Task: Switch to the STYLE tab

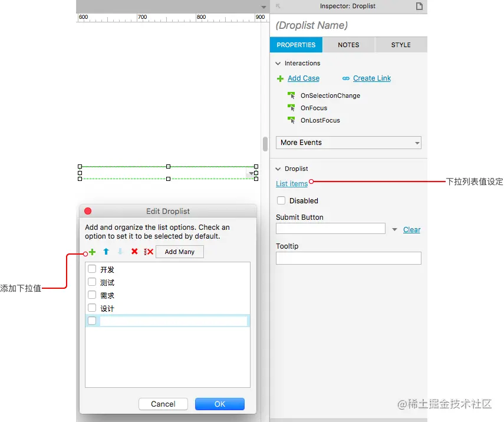Action: (401, 45)
